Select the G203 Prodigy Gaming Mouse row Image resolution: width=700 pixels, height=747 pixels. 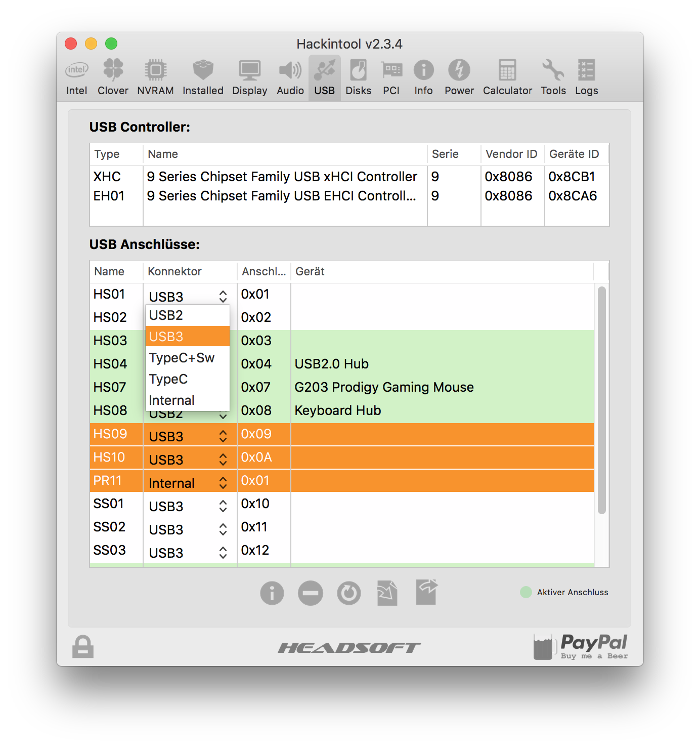coord(342,387)
